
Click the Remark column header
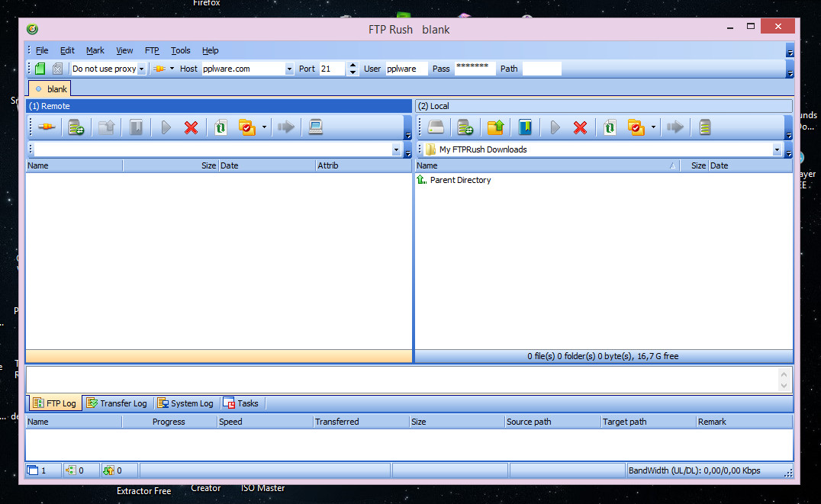(743, 422)
